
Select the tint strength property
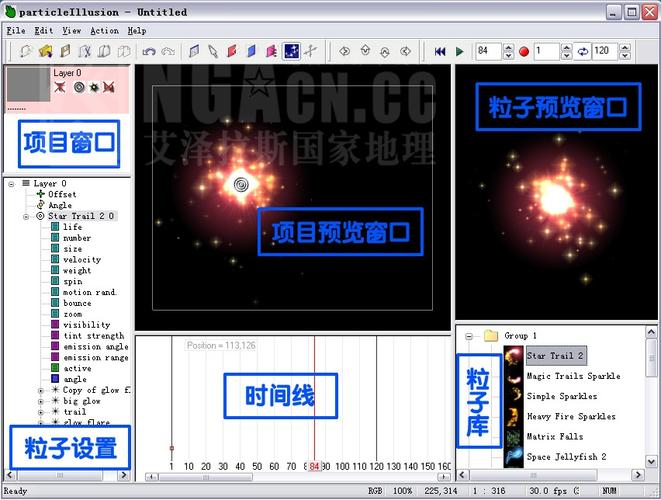[94, 336]
